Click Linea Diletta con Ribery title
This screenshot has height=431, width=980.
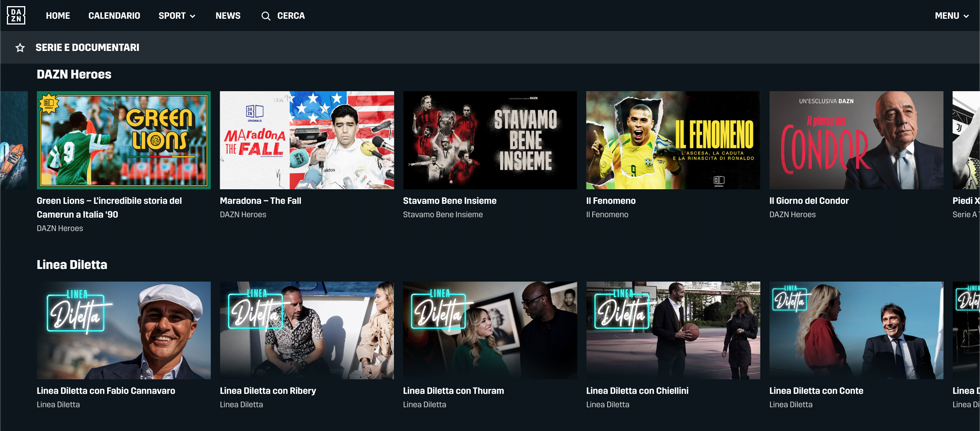click(268, 391)
